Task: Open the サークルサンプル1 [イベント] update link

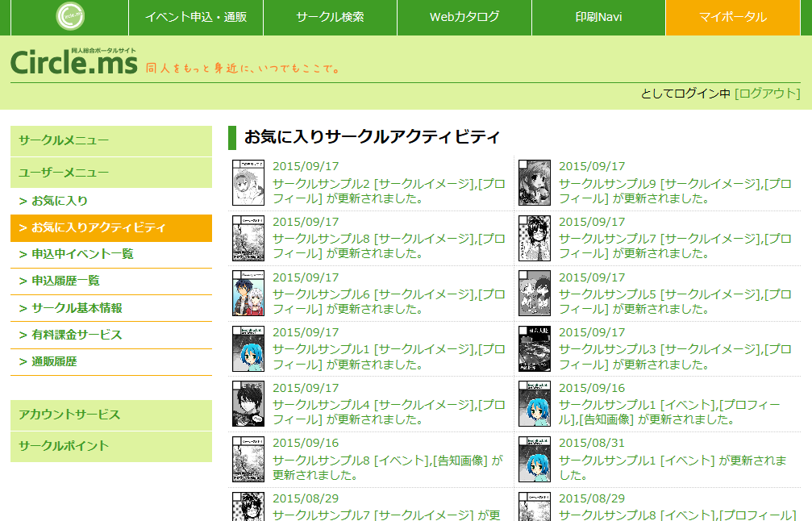Action: click(x=673, y=468)
